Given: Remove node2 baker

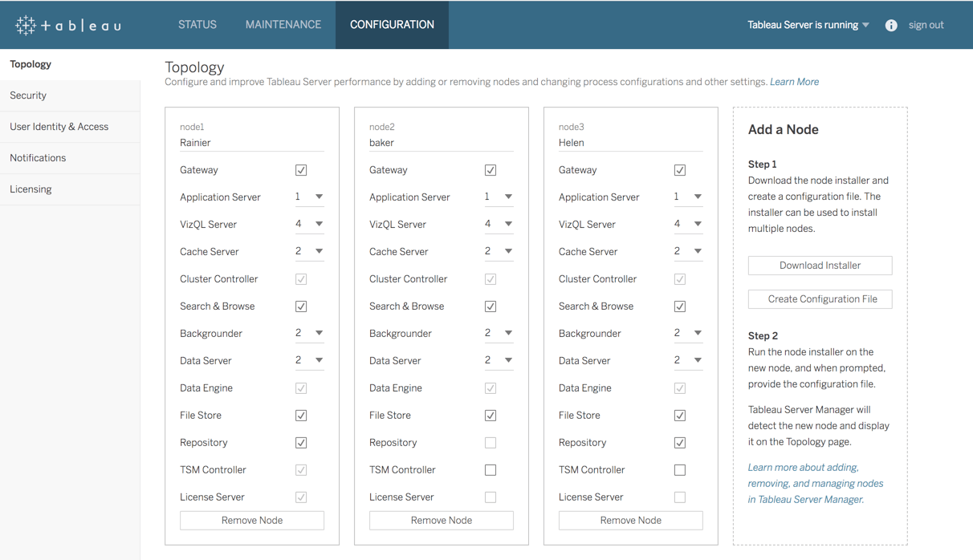Looking at the screenshot, I should tap(442, 521).
